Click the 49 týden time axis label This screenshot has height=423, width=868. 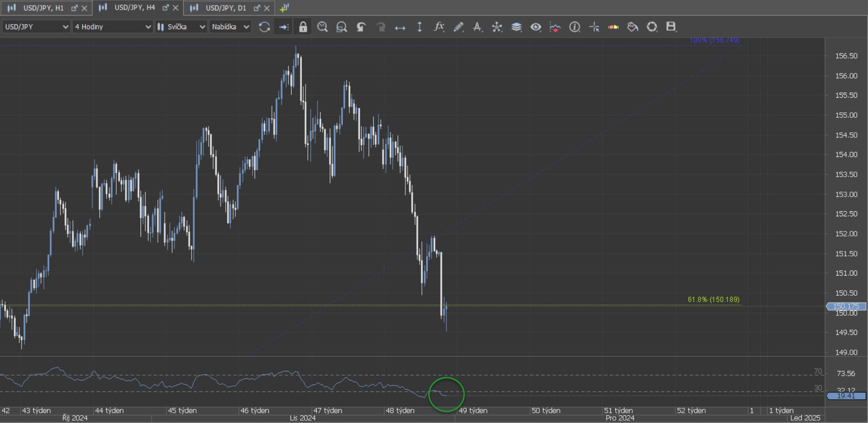[473, 411]
